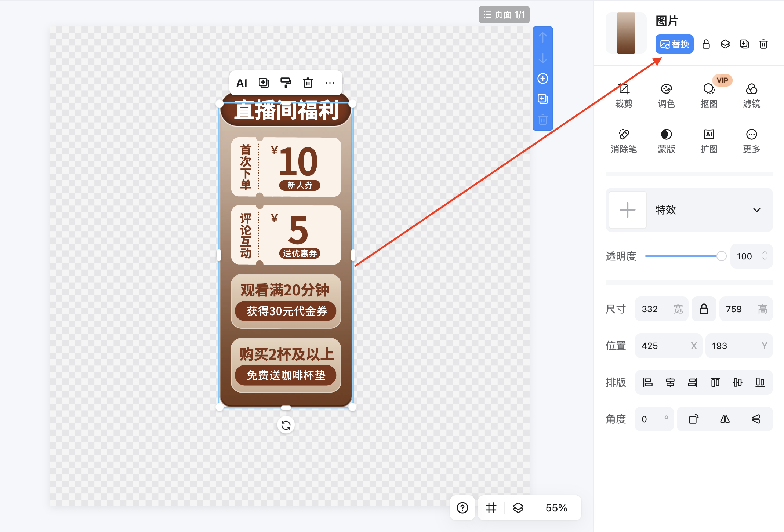Expand the 特效 effects section
Image resolution: width=784 pixels, height=532 pixels.
757,210
